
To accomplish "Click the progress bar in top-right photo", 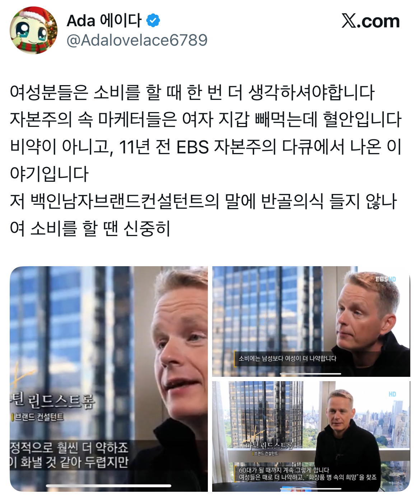I will coord(311,374).
